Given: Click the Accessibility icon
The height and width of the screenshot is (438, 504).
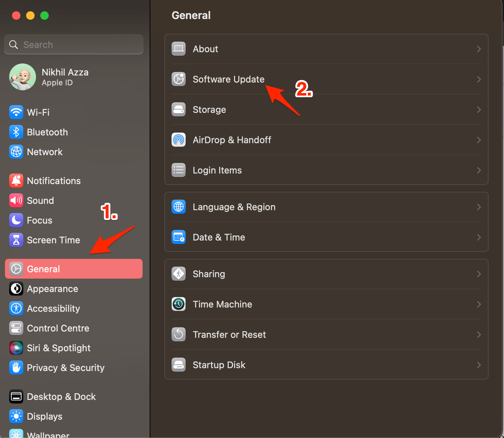Looking at the screenshot, I should point(16,309).
